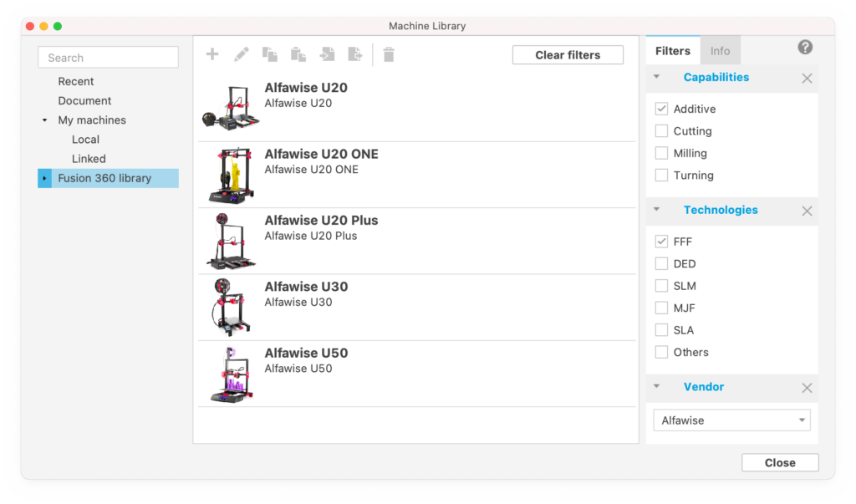Remove the Technologies filter with its X
The image size is (856, 504).
click(807, 211)
